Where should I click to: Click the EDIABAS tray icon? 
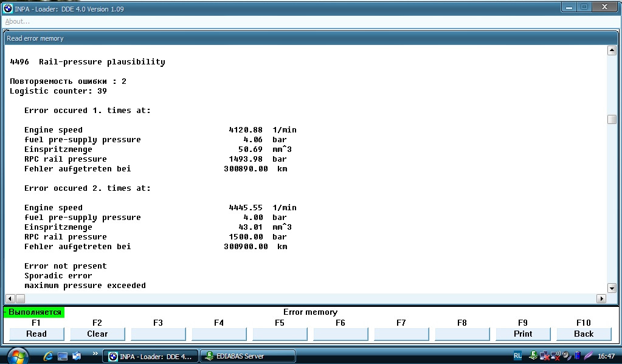[x=534, y=355]
